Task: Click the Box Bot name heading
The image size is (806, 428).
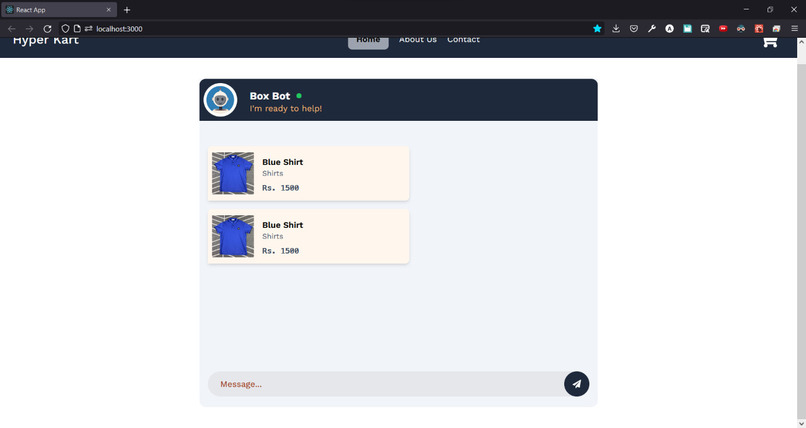Action: [270, 96]
